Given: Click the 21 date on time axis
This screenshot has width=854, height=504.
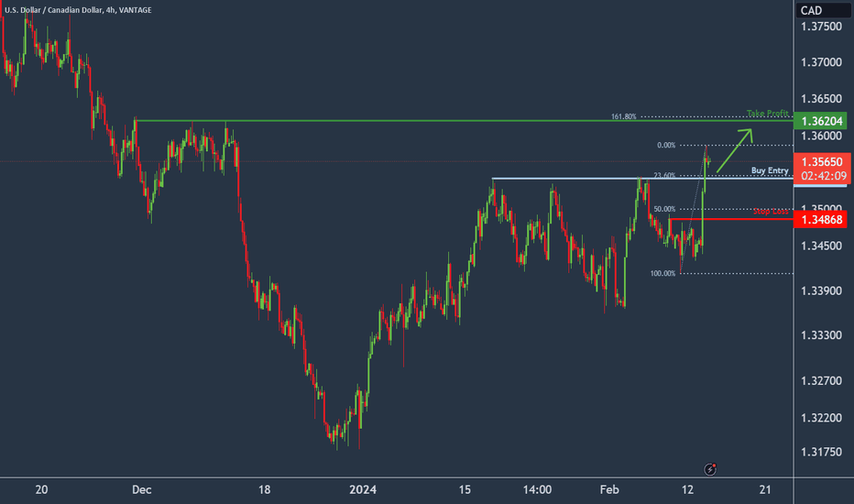Looking at the screenshot, I should [765, 490].
